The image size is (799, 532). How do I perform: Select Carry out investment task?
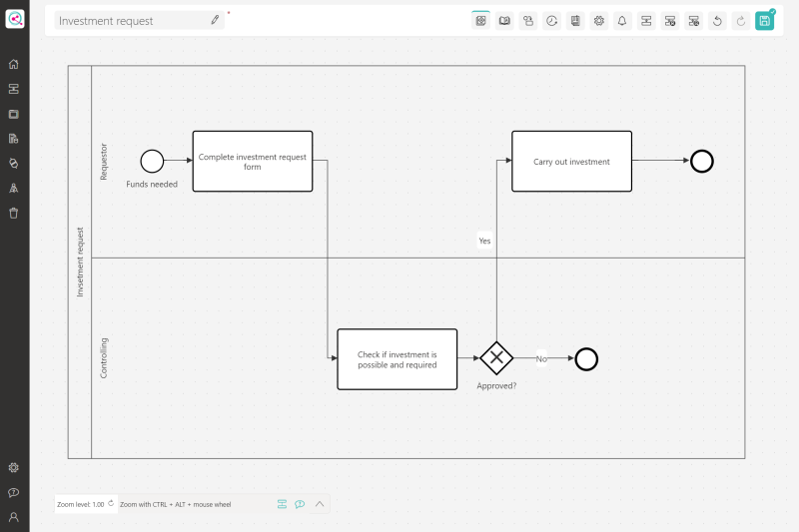[571, 162]
